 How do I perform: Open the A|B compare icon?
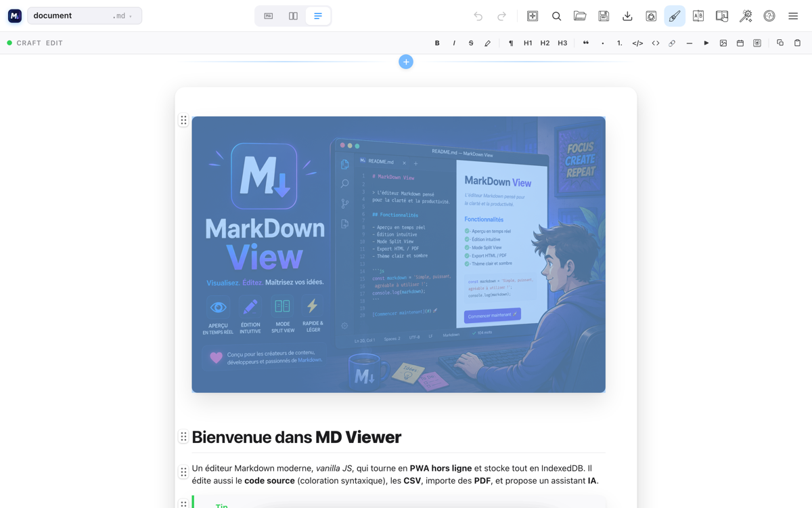point(698,16)
